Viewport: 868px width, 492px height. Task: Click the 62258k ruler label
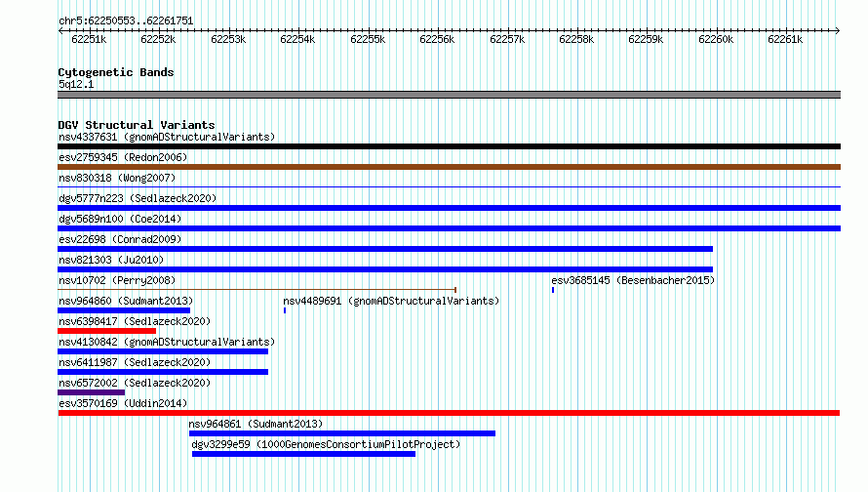point(576,39)
